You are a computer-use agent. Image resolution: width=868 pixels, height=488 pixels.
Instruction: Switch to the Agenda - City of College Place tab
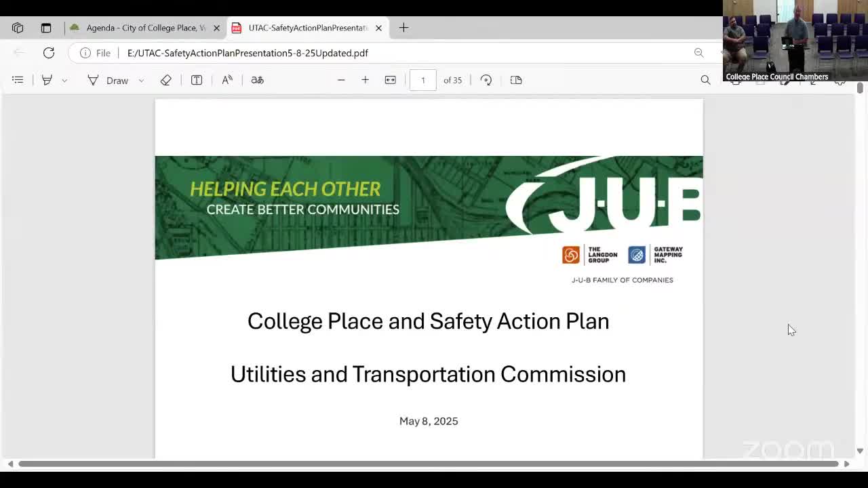tap(145, 28)
